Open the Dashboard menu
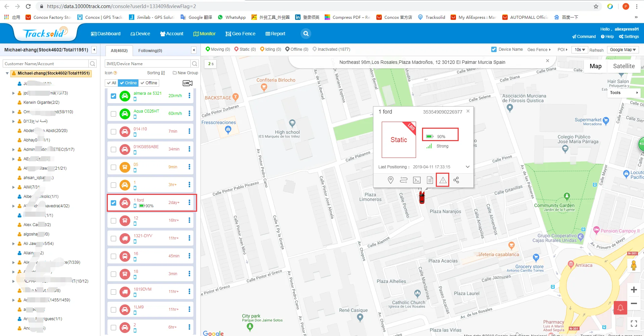The height and width of the screenshot is (336, 644). [106, 34]
